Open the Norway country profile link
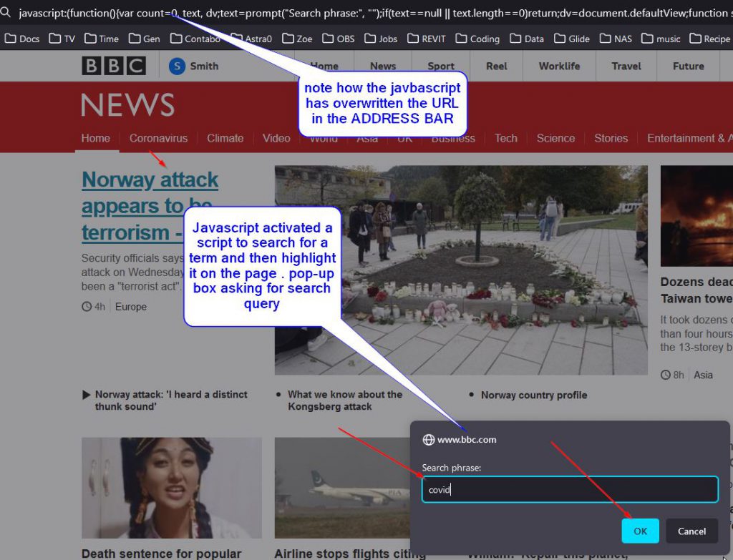The width and height of the screenshot is (733, 560). 533,395
